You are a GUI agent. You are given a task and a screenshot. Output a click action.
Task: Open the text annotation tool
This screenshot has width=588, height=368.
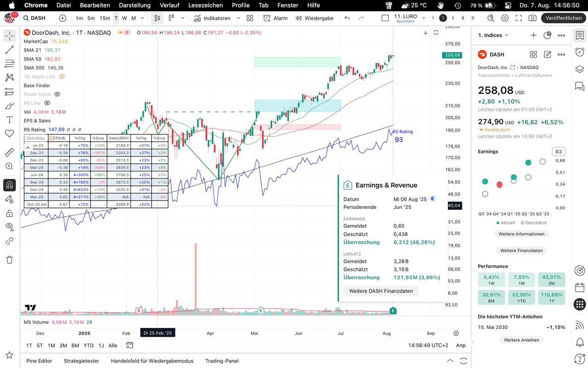10,120
